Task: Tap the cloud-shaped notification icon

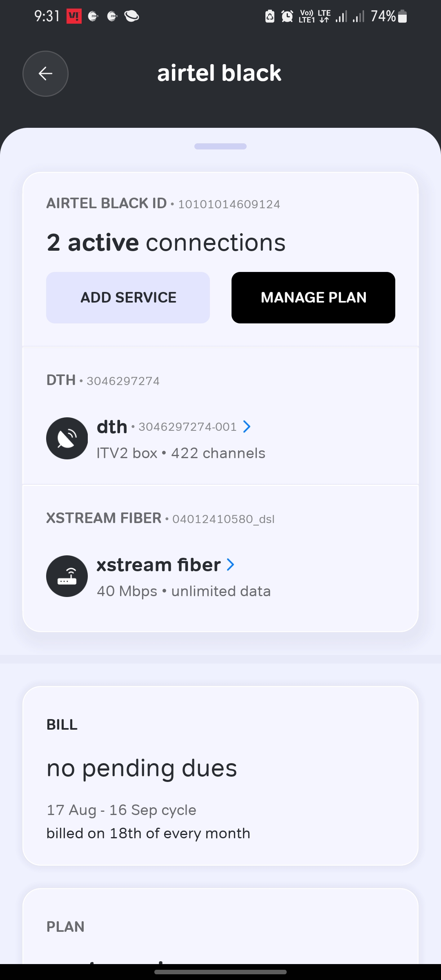Action: coord(131,16)
